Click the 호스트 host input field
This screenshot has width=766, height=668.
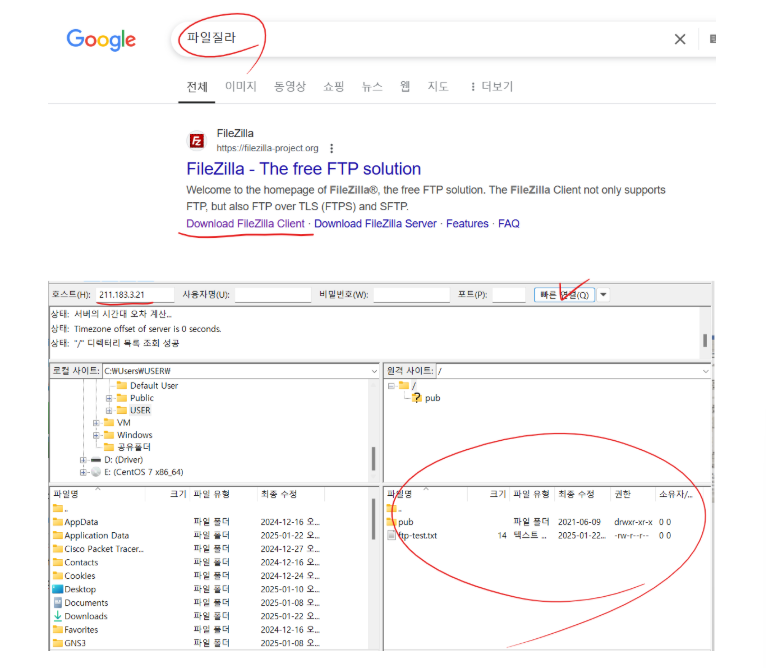[x=135, y=295]
